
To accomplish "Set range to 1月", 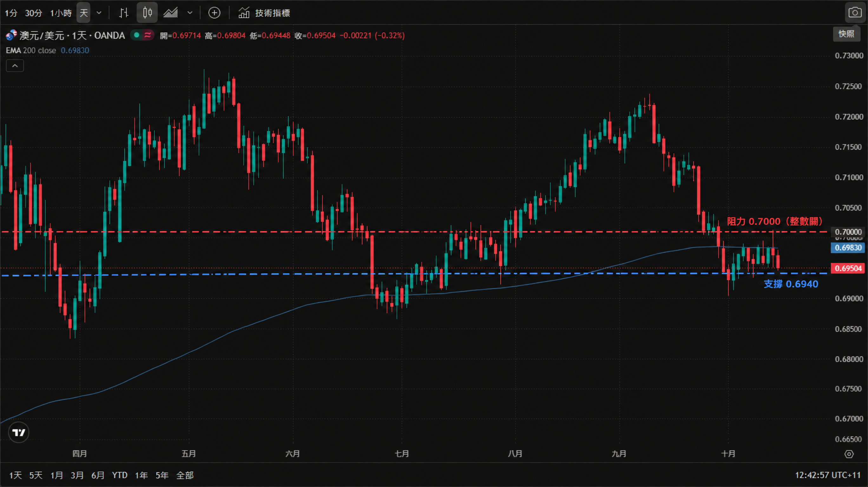I will (x=56, y=476).
